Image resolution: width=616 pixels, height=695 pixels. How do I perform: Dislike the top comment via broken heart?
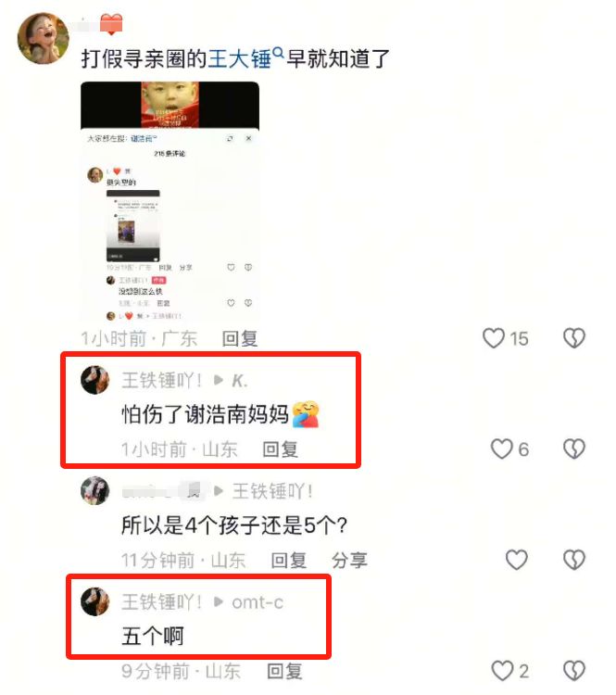click(574, 338)
